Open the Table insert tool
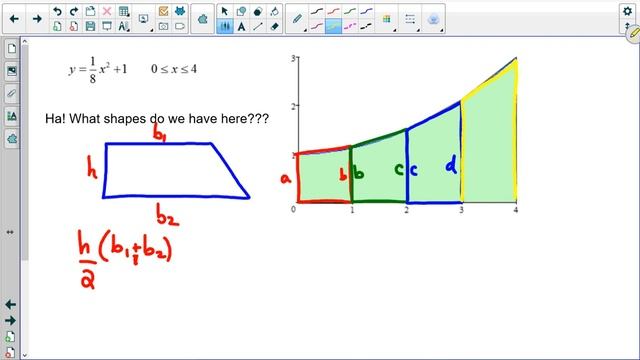This screenshot has width=640, height=360. [x=123, y=11]
